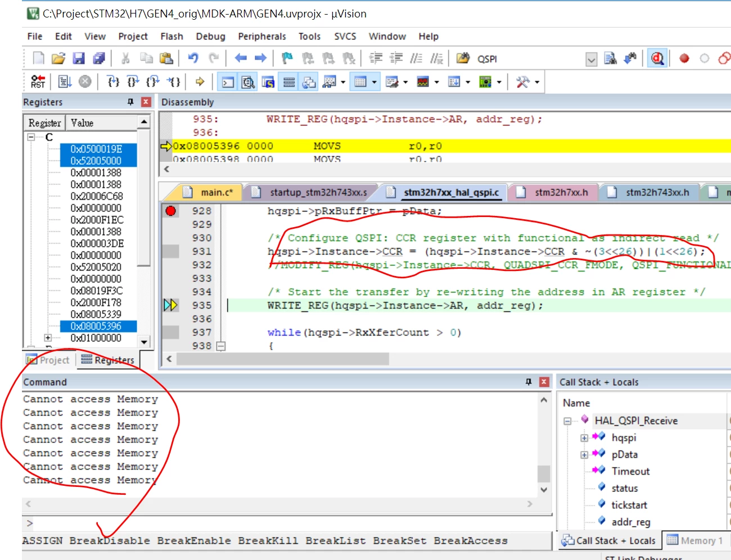Run the program
Viewport: 731px width, 560px height.
click(x=65, y=82)
